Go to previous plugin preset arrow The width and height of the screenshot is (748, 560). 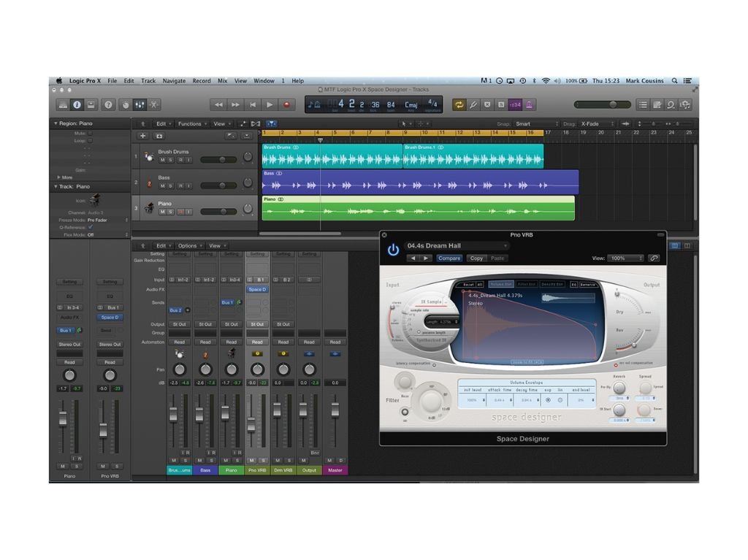[x=413, y=258]
